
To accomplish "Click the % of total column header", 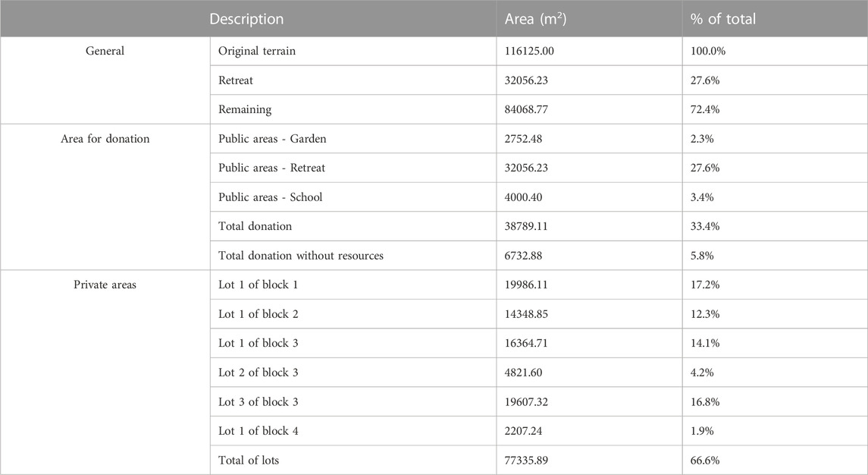I will coord(722,19).
